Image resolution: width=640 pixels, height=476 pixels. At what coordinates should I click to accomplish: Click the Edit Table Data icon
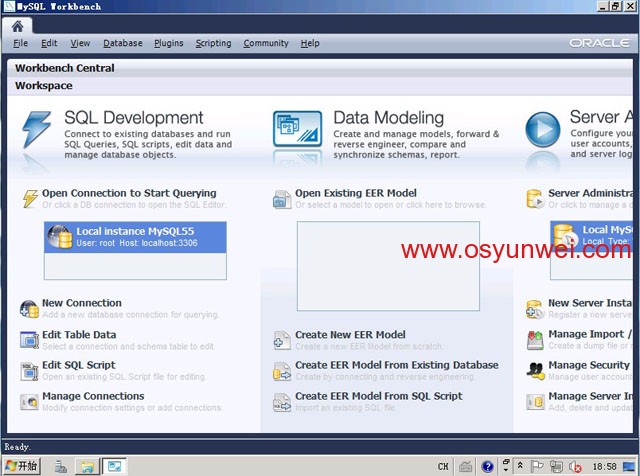point(29,340)
